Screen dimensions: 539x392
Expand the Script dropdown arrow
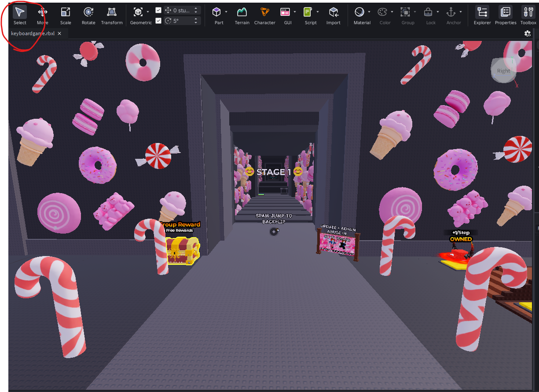coord(318,12)
